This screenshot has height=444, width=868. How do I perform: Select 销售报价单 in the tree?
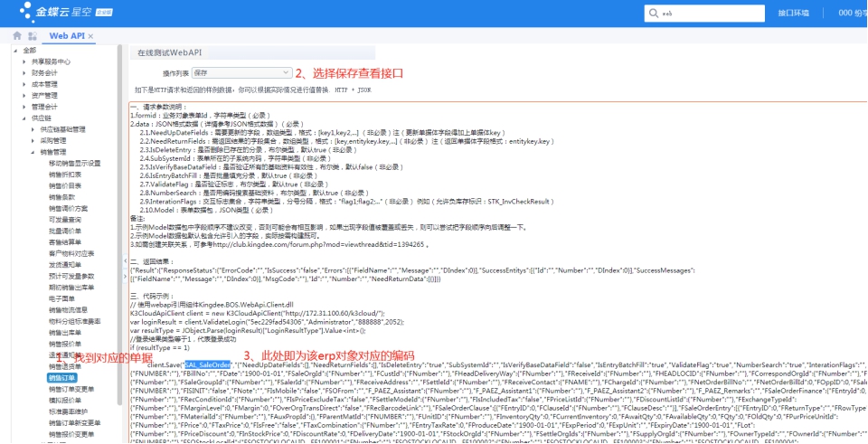tap(65, 344)
